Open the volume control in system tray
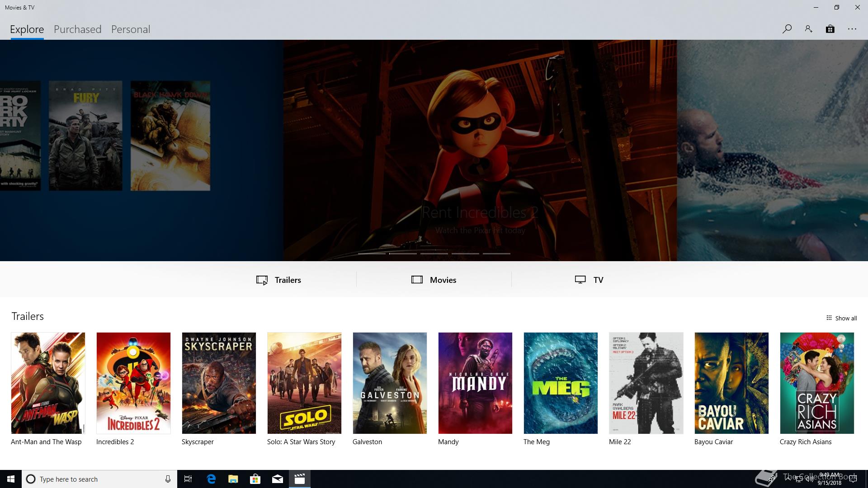Screen dimensions: 868x488 pos(810,479)
